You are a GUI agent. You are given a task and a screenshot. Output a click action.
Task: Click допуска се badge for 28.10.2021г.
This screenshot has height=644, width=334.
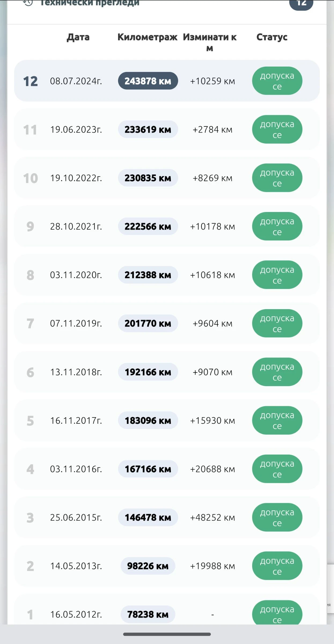(x=277, y=226)
